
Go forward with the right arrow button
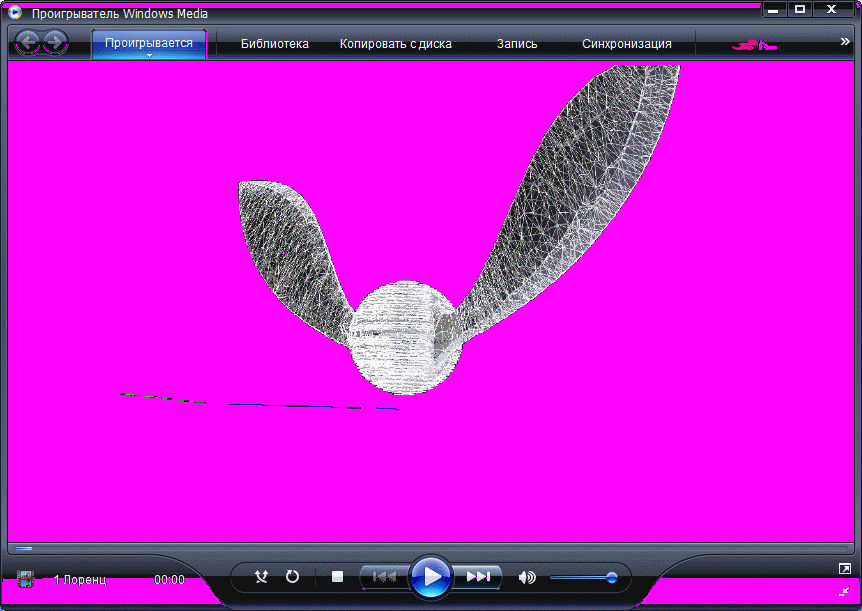point(55,42)
